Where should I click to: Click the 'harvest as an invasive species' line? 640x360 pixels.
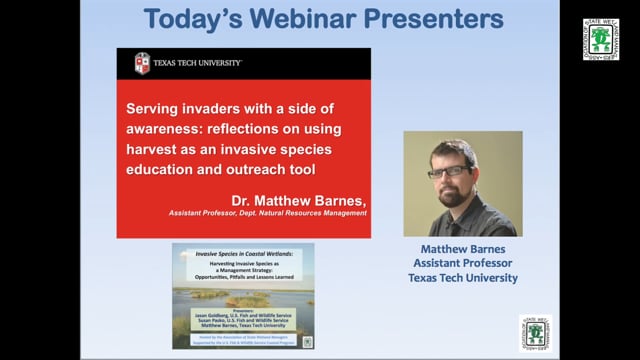229,149
